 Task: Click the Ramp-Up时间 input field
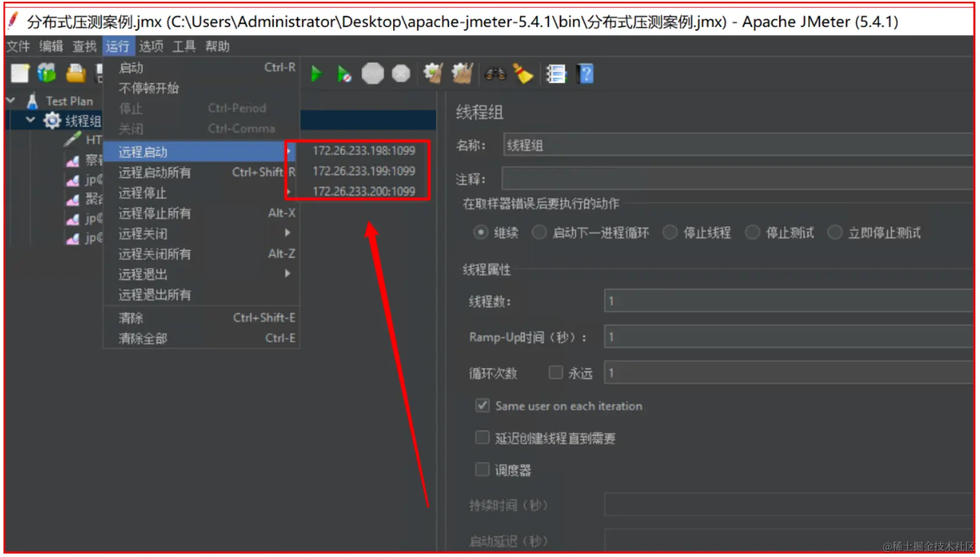click(x=789, y=337)
